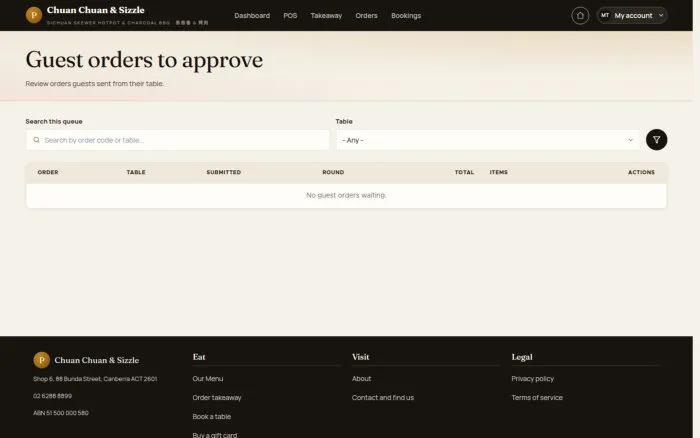Viewport: 700px width, 438px height.
Task: Click the TOTAL column header
Action: tap(464, 172)
